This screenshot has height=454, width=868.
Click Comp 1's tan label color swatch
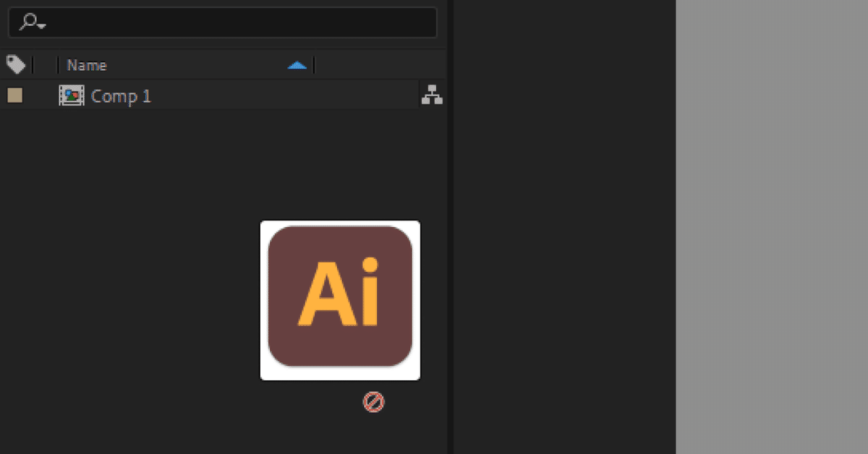click(14, 95)
